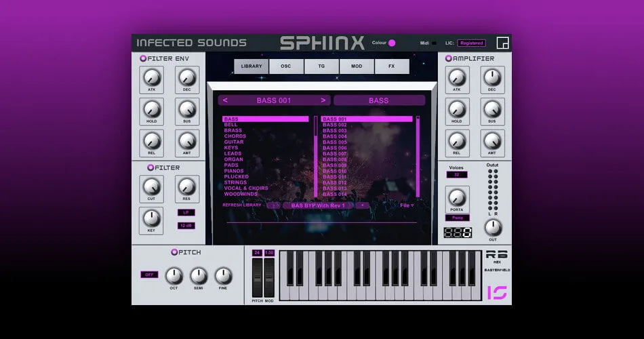Viewport: 644px width, 339px height.
Task: Click the Pitch OCT knob
Action: click(x=174, y=276)
